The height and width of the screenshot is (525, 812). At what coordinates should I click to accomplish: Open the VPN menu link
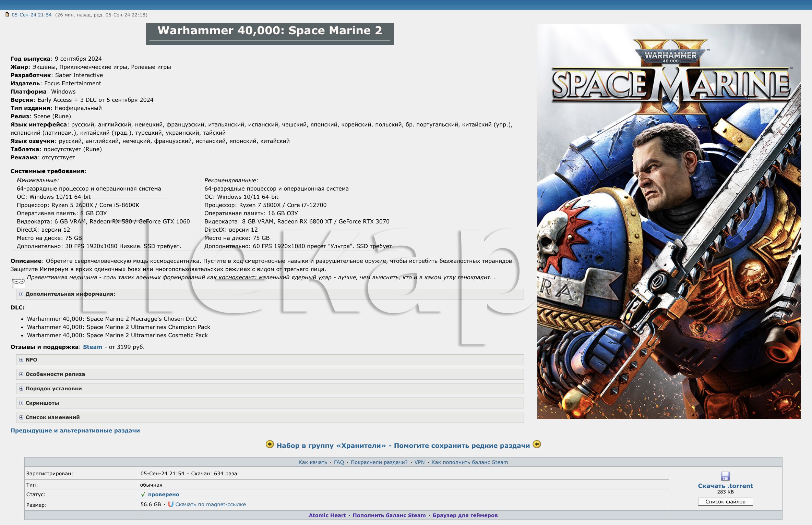coord(419,462)
